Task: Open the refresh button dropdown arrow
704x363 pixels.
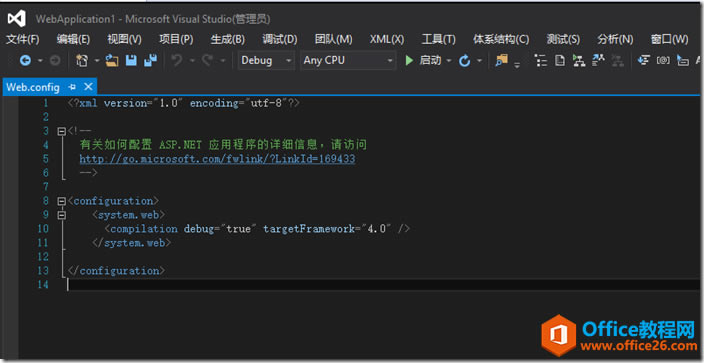Action: [480, 61]
